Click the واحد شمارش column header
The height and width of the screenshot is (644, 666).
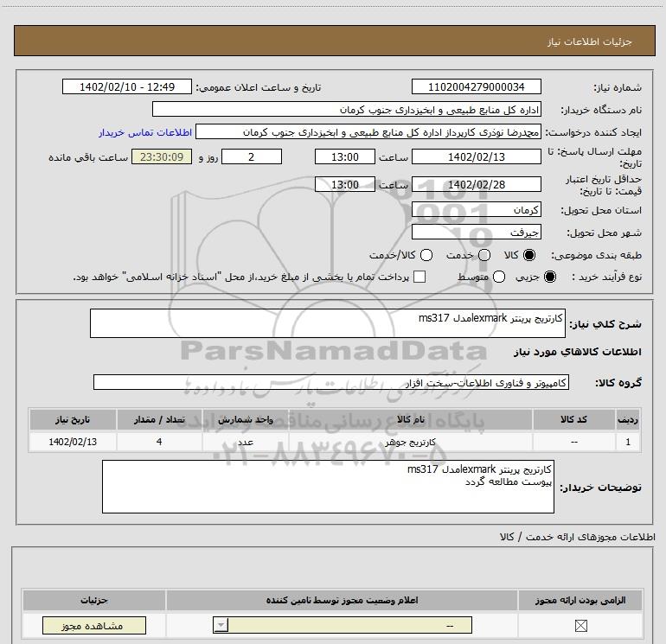point(245,419)
